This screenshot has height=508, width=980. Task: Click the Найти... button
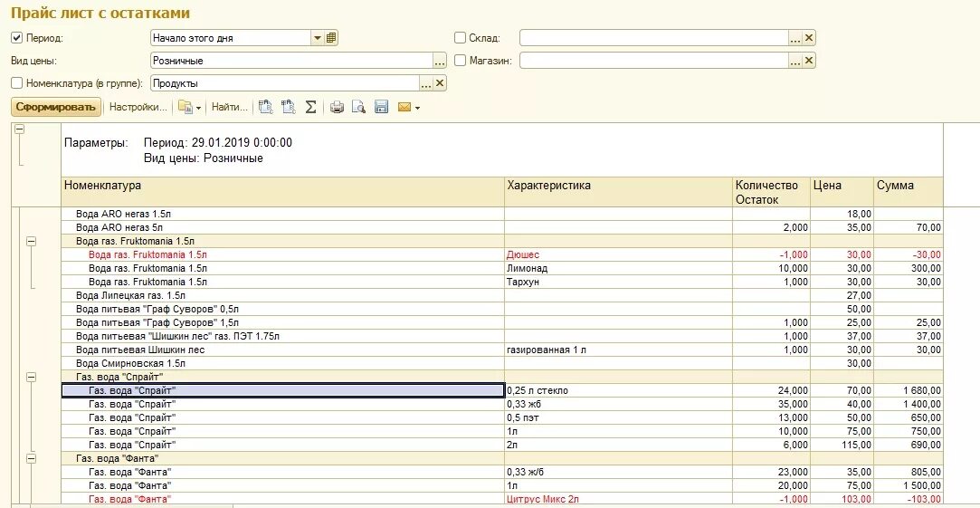pos(229,107)
